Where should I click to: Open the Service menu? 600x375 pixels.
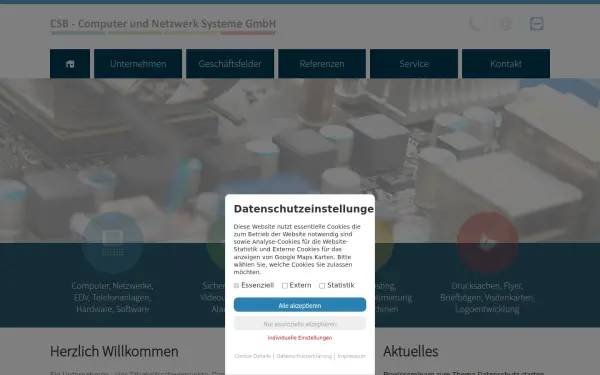414,64
